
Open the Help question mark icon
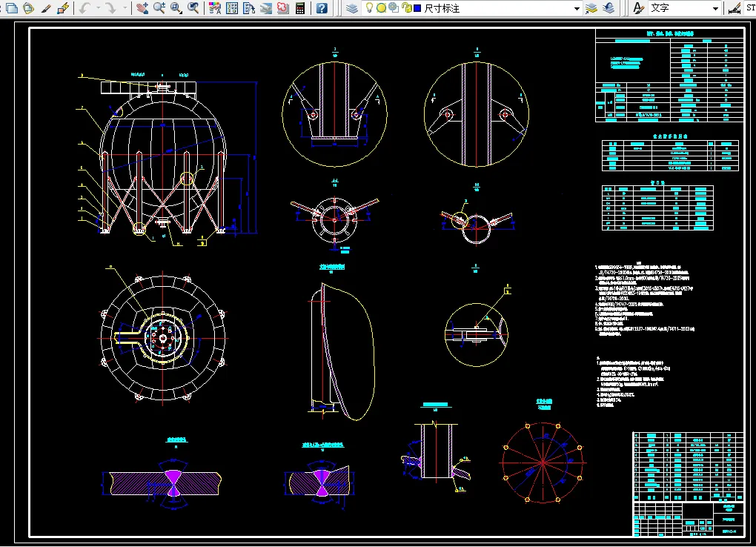point(322,8)
